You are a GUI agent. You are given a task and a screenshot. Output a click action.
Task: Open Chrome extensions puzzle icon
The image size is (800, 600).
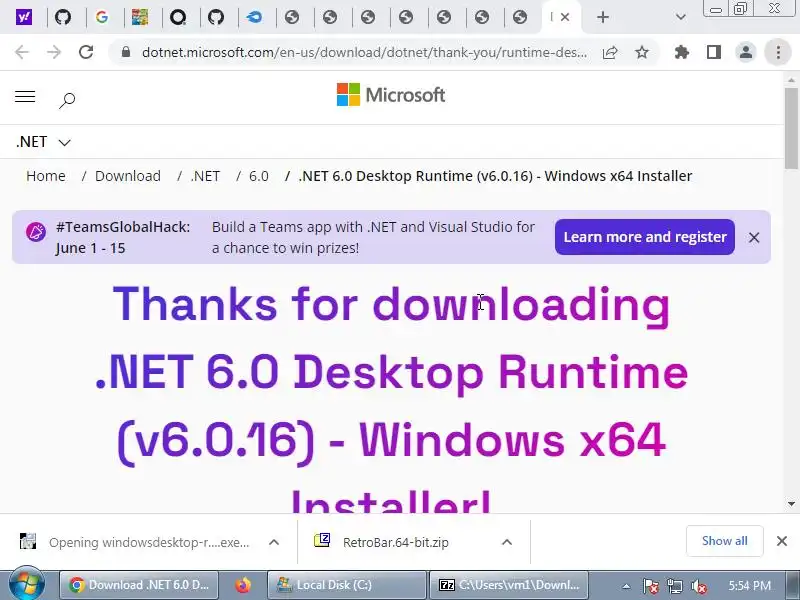pos(682,52)
